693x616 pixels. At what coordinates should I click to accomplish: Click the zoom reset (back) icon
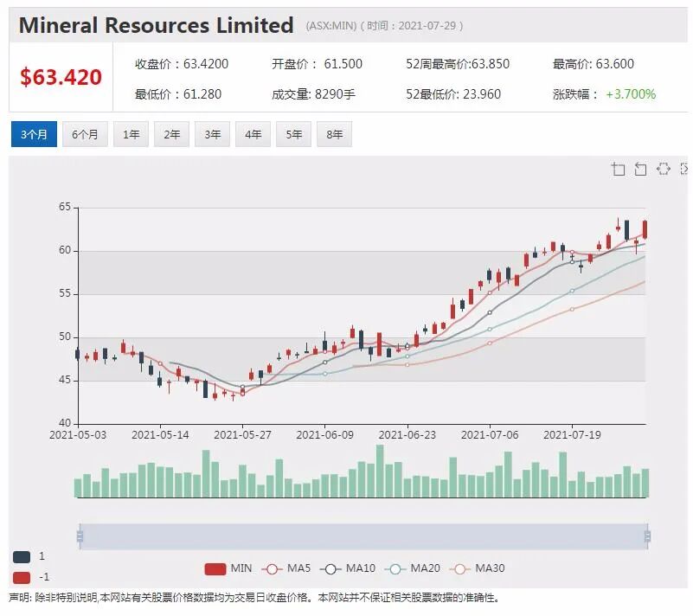(640, 170)
